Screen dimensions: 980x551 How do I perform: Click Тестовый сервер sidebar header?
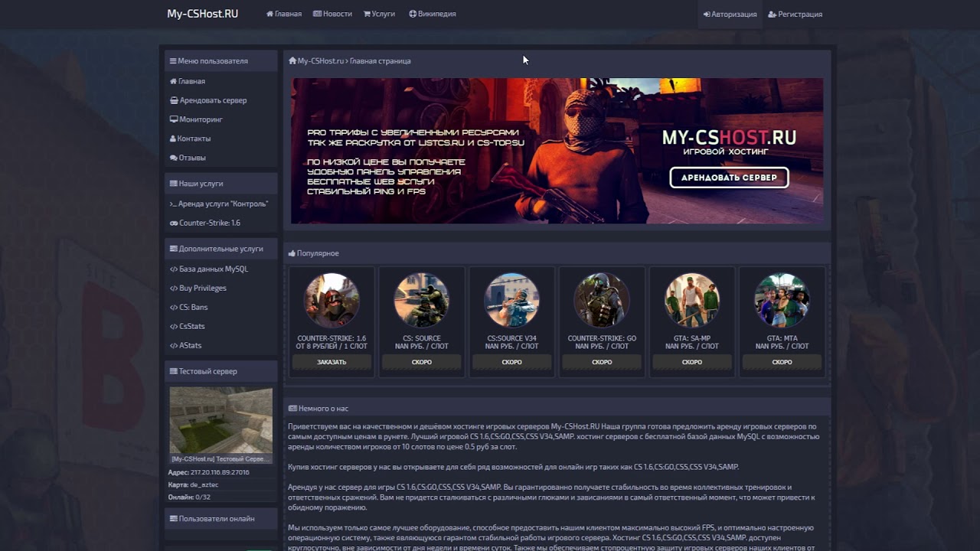point(221,371)
